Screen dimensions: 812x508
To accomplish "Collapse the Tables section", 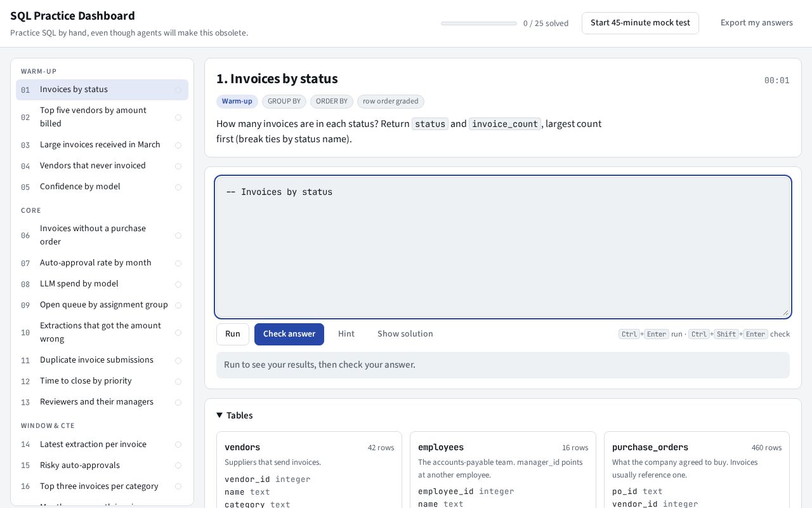I will [x=235, y=415].
